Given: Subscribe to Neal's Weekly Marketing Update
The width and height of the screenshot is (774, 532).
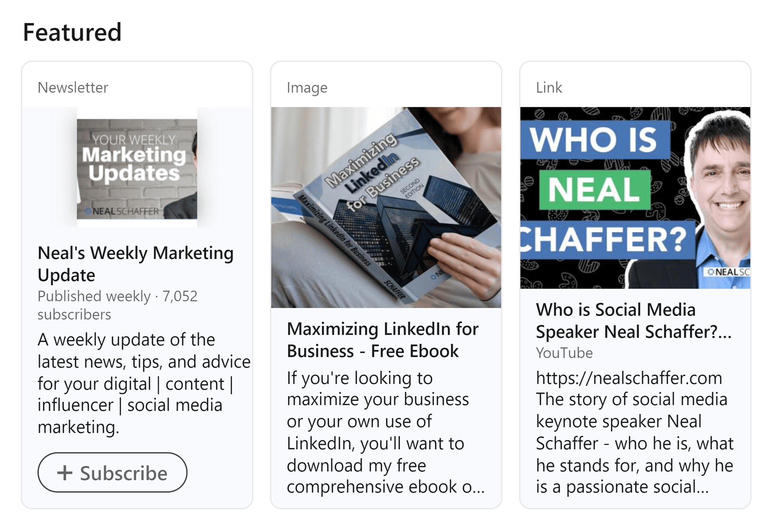Looking at the screenshot, I should [112, 472].
